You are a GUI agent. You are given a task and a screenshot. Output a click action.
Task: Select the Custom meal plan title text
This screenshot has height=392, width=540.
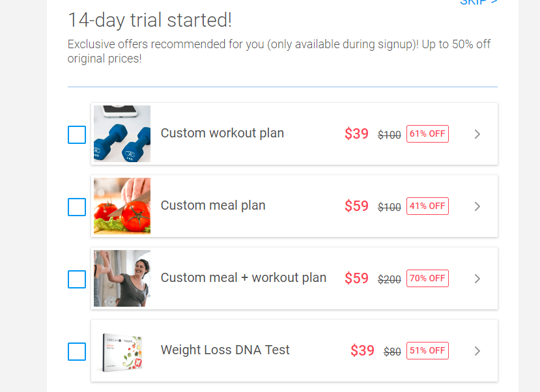pos(213,205)
